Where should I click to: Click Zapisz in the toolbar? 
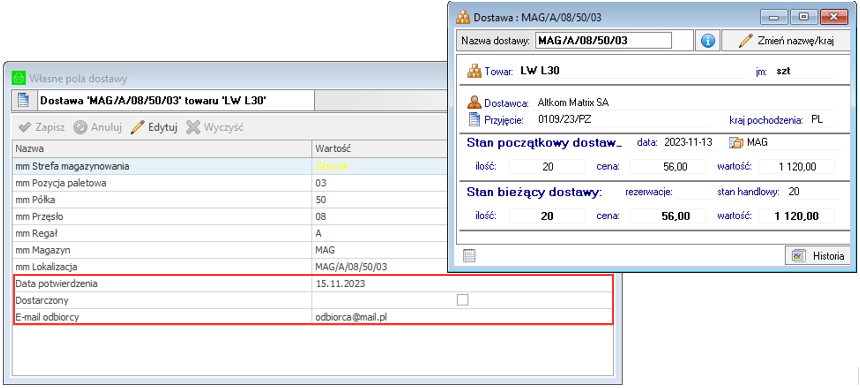click(x=41, y=127)
